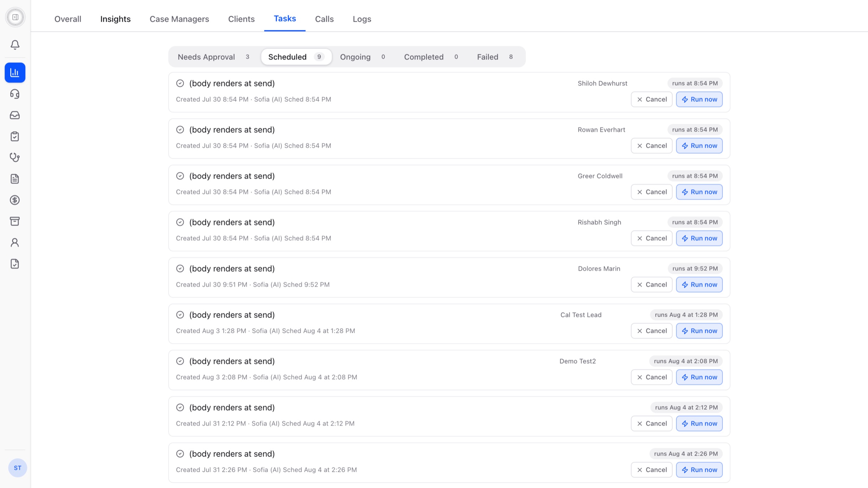This screenshot has width=868, height=488.
Task: Run the Rowan Everhart task now
Action: coord(699,146)
